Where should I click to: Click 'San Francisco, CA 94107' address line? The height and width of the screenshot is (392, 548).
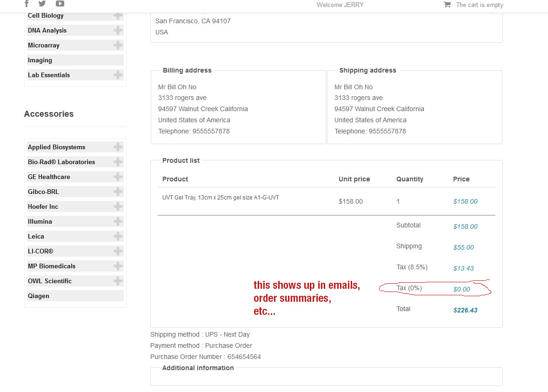(x=193, y=21)
